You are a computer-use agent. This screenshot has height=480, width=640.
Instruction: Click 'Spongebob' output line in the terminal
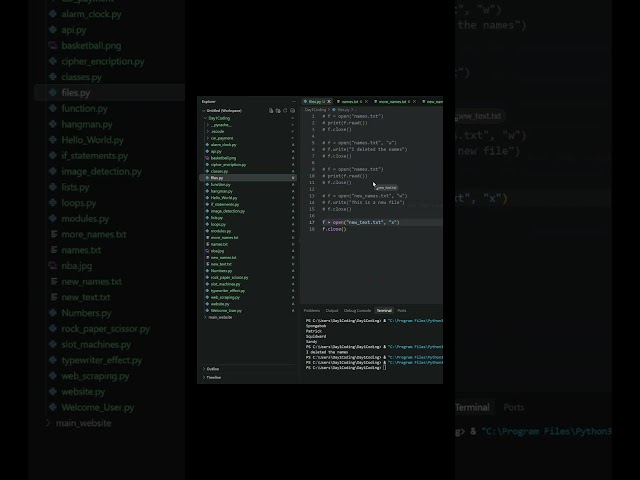(316, 326)
